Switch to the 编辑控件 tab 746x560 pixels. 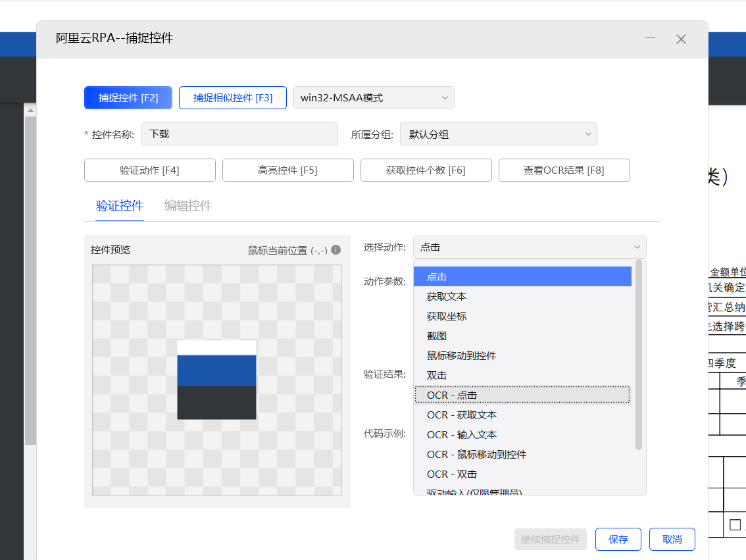(188, 205)
